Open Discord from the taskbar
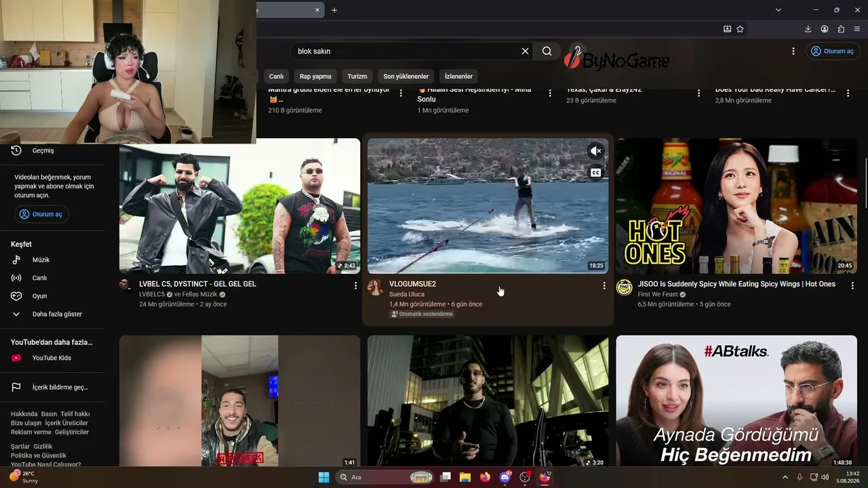Image resolution: width=868 pixels, height=488 pixels. [x=505, y=477]
